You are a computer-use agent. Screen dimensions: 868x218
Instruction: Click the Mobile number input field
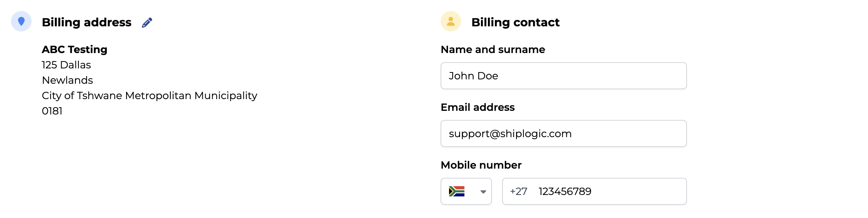click(x=594, y=191)
